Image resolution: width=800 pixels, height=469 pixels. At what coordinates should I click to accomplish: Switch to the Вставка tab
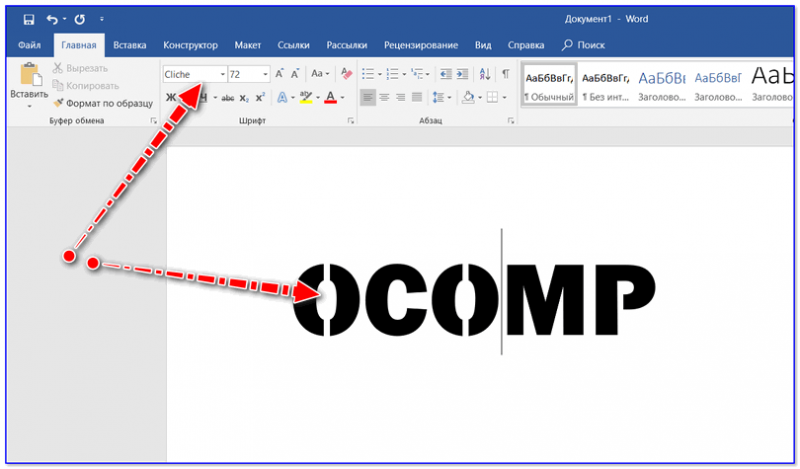click(x=130, y=45)
